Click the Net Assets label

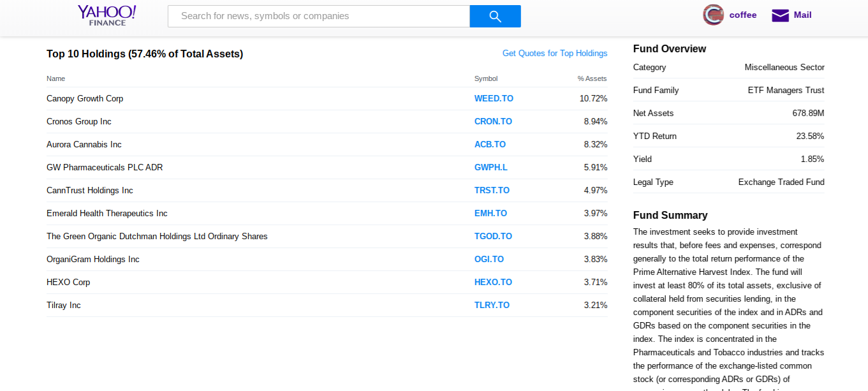pyautogui.click(x=653, y=114)
